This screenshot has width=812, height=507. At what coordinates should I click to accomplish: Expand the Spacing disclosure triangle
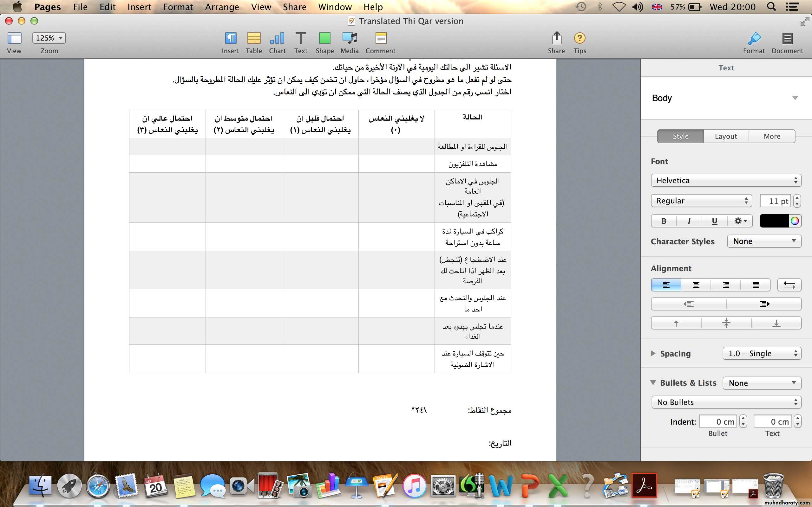tap(653, 353)
